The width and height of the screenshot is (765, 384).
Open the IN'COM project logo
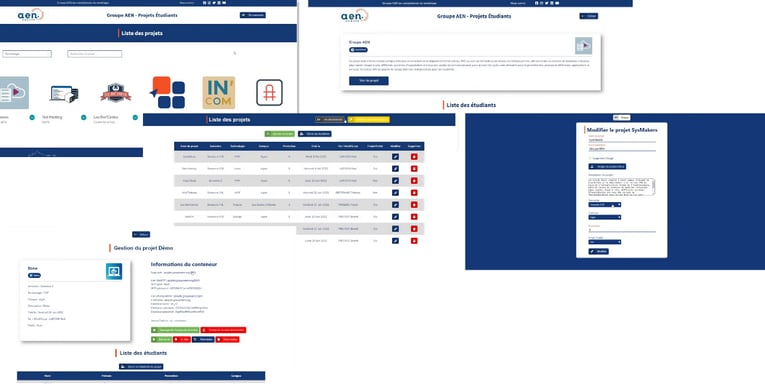click(219, 92)
